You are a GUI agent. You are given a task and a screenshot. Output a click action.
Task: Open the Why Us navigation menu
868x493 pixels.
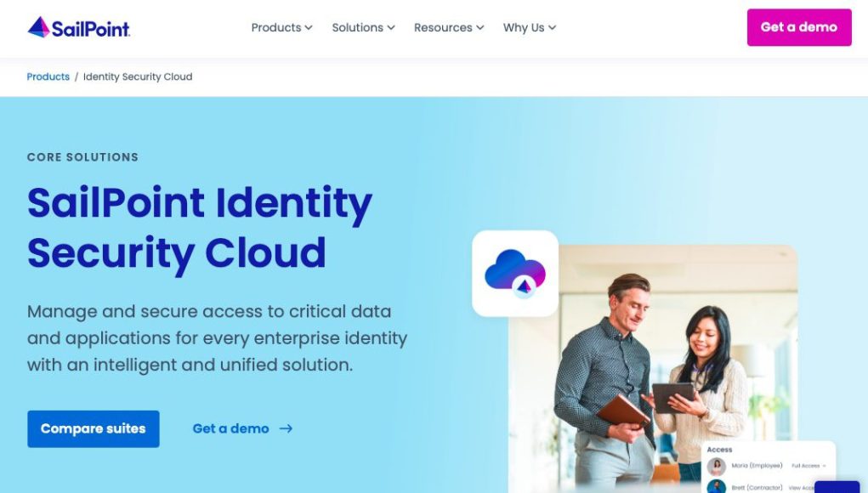(x=529, y=28)
